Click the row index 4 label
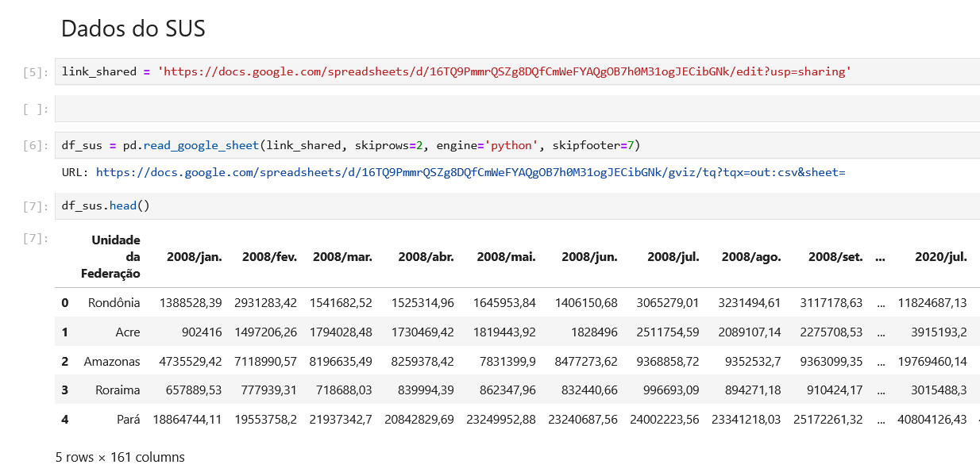Image resolution: width=980 pixels, height=476 pixels. coord(65,419)
